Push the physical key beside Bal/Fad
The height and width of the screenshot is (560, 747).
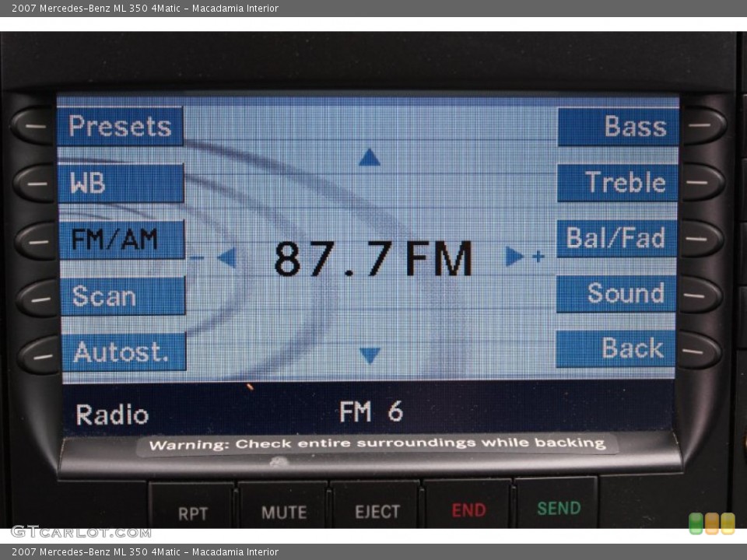point(701,239)
